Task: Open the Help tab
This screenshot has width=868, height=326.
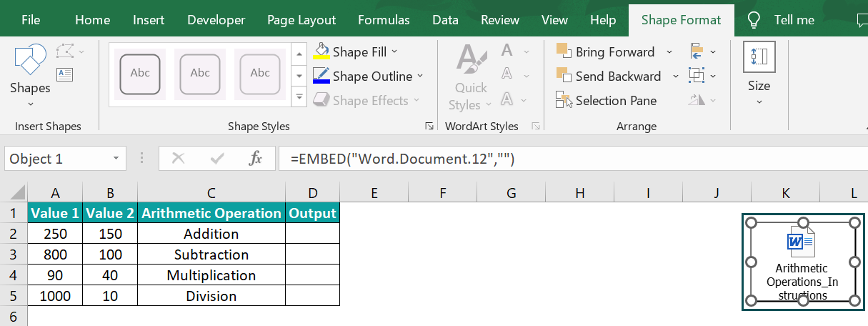Action: click(x=604, y=20)
